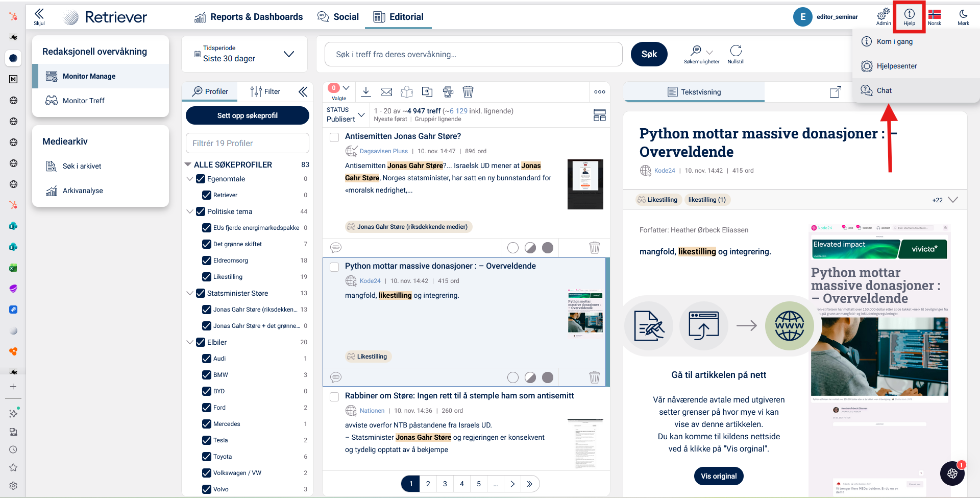Jump to last results page arrow
This screenshot has height=498, width=980.
coord(530,484)
